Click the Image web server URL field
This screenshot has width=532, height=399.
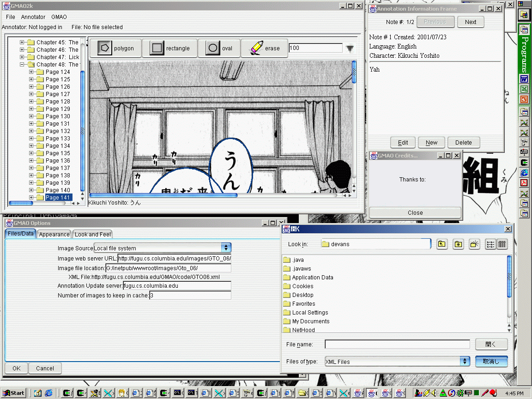[x=175, y=259]
